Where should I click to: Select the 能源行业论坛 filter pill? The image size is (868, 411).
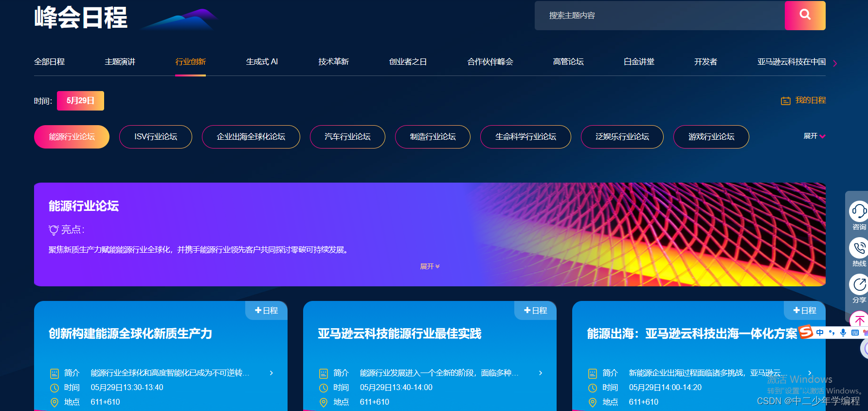(x=72, y=137)
